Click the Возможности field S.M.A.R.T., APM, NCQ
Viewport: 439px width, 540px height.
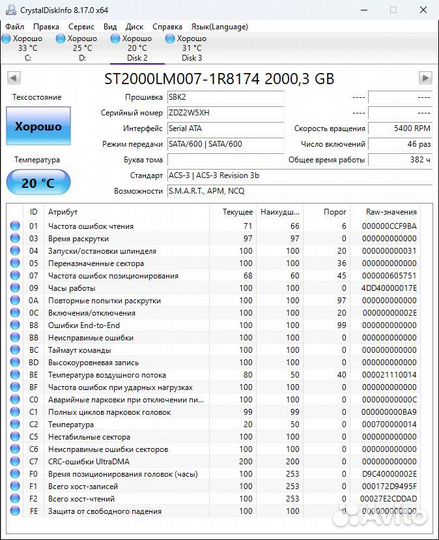point(300,191)
